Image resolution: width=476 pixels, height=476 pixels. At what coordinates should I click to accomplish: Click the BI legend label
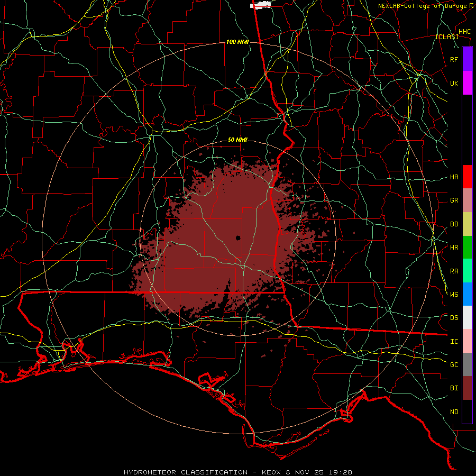click(x=454, y=388)
